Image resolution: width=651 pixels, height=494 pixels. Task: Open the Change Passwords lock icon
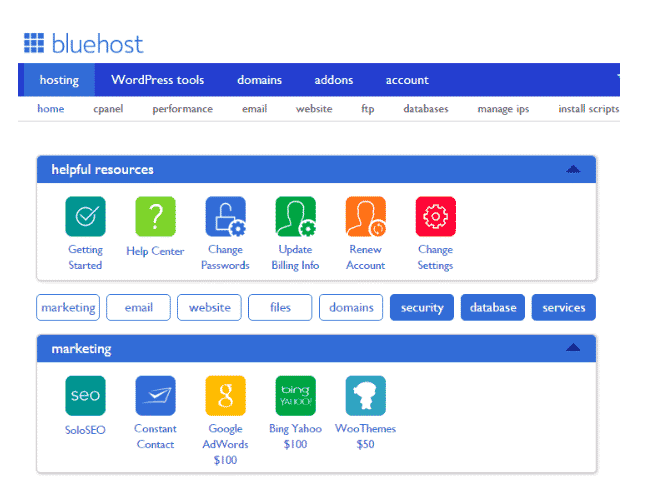click(x=225, y=216)
